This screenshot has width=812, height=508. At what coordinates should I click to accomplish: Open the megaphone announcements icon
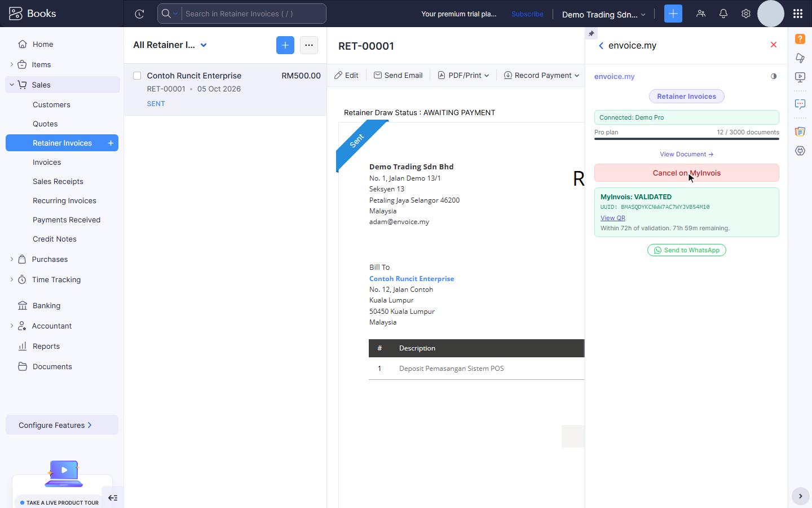[800, 58]
